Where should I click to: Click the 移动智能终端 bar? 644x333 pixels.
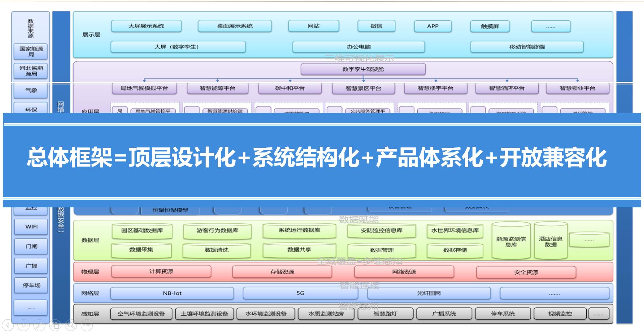click(527, 47)
